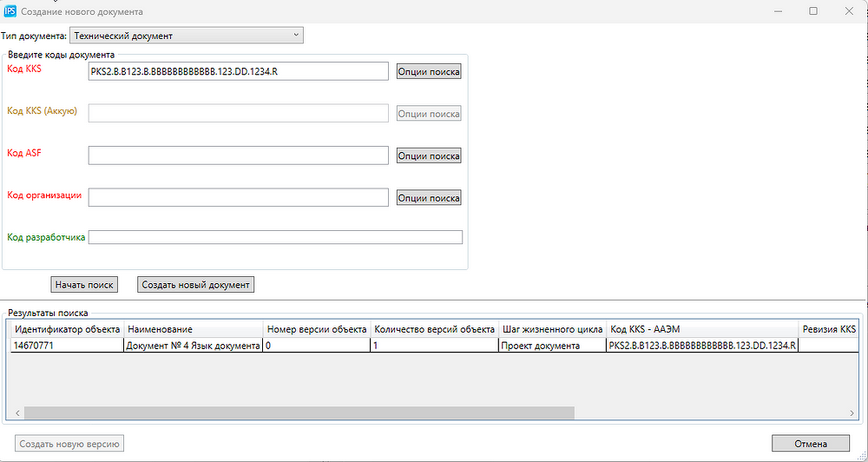868x462 pixels.
Task: Sort by Идентификатор объекта column header
Action: 67,330
